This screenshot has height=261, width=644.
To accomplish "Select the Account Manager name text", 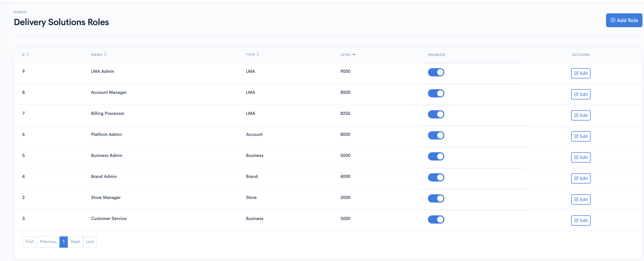I will pyautogui.click(x=109, y=92).
